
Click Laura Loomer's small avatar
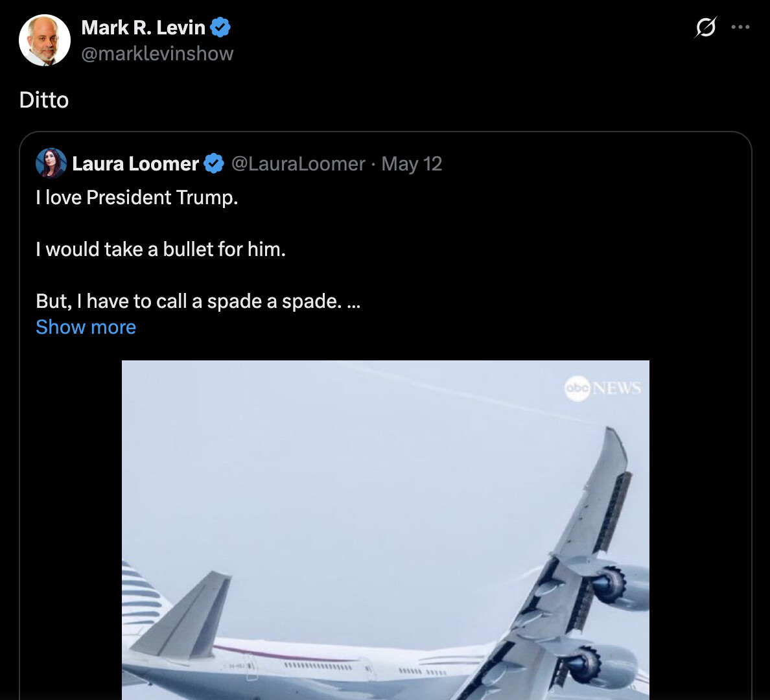click(51, 163)
